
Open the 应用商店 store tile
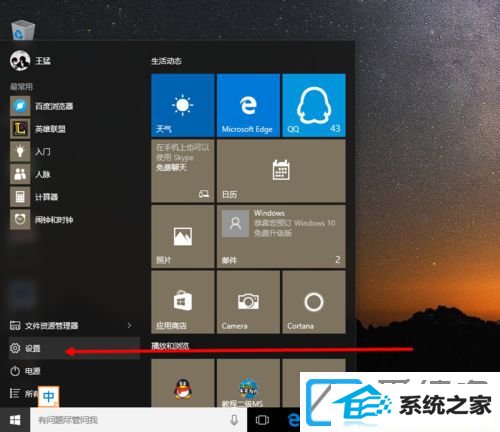[183, 302]
